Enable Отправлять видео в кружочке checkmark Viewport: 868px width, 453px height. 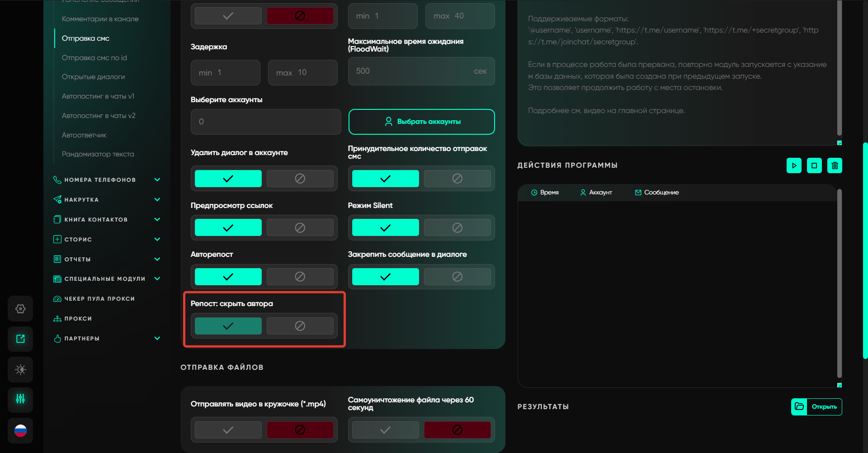[x=228, y=430]
